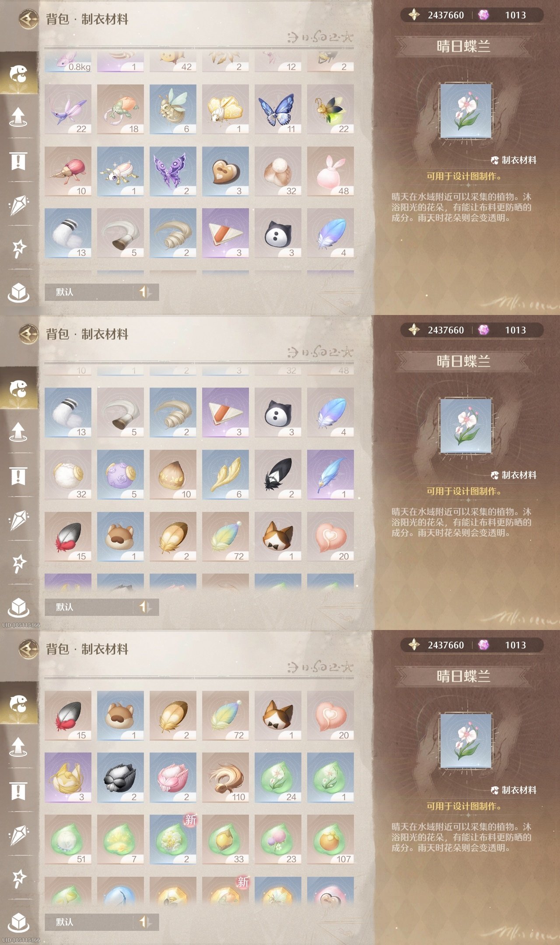Select the glowing firefly material item
The width and height of the screenshot is (560, 945).
(330, 109)
